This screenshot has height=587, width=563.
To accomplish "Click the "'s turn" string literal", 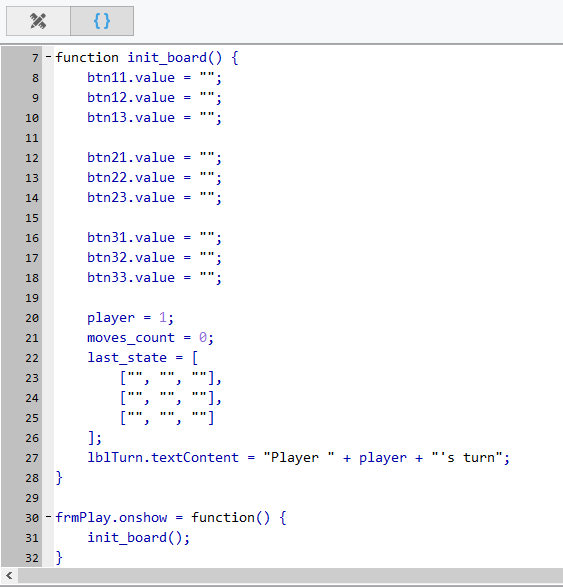I will (466, 458).
